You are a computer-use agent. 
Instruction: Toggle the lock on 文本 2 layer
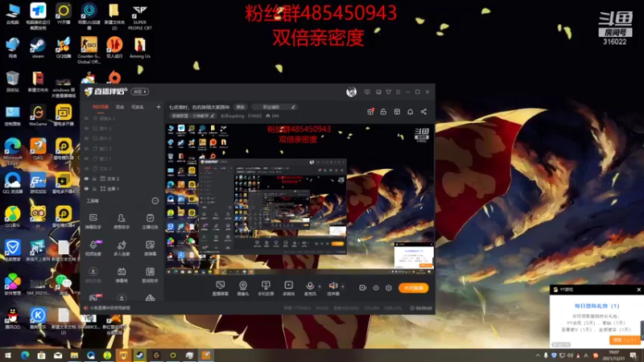[x=94, y=179]
